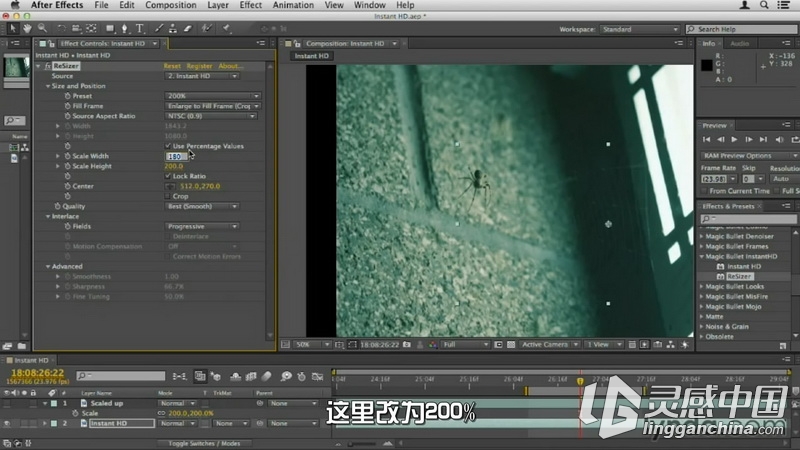Screen dimensions: 800x450
Task: Click the Center point picker icon
Action: point(170,186)
